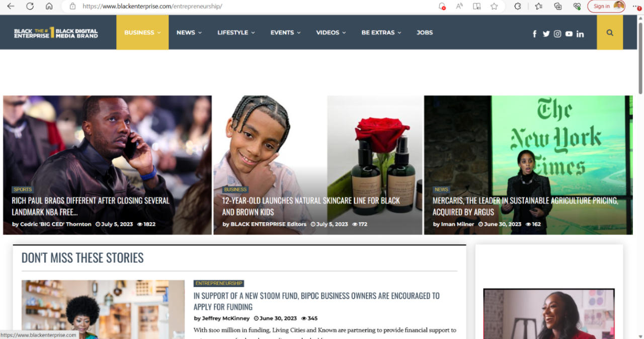Click the LinkedIn icon in header

click(x=580, y=34)
